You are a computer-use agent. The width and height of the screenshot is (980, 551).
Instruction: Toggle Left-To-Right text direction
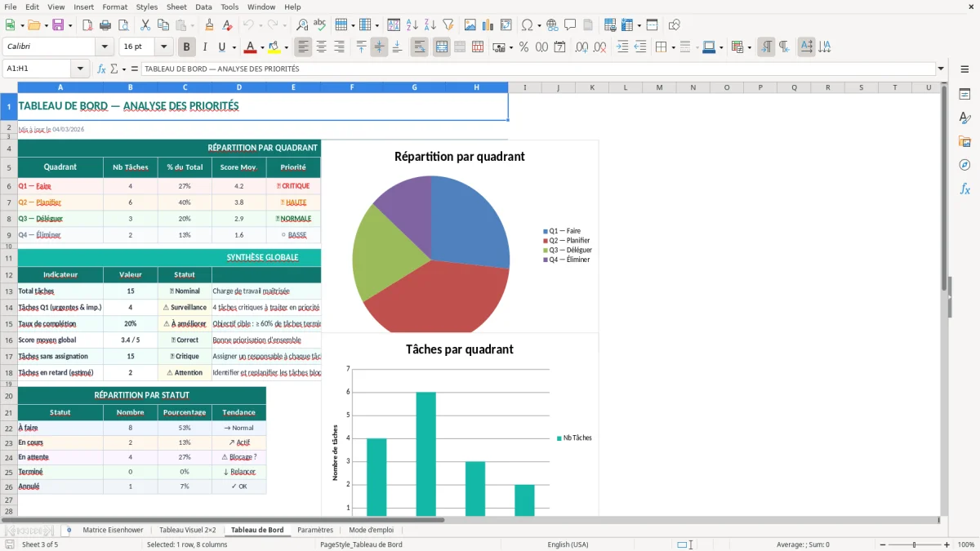click(x=766, y=47)
